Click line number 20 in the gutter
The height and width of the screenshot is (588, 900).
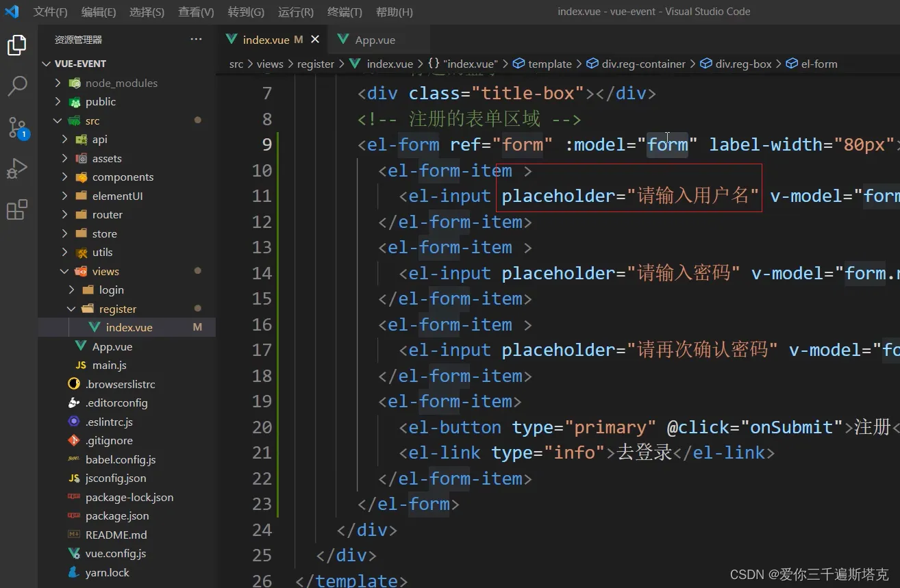[x=262, y=427]
